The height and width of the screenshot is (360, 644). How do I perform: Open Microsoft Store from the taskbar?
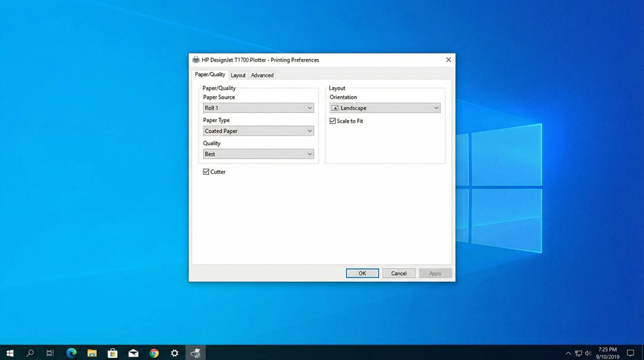pos(112,353)
